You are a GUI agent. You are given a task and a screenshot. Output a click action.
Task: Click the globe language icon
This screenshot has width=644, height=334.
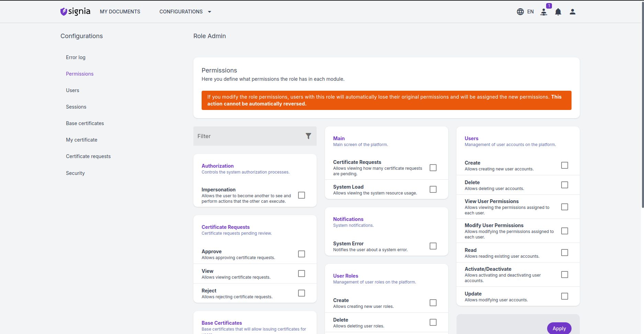click(x=520, y=12)
